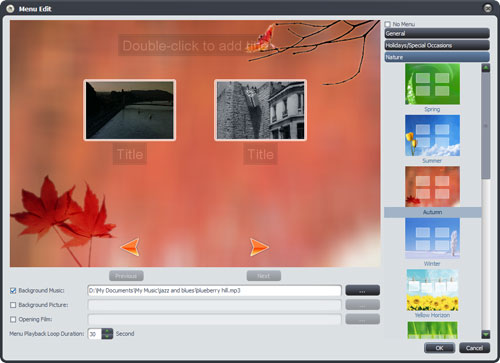
Task: Click the first video thumbnail in preview
Action: pos(130,110)
